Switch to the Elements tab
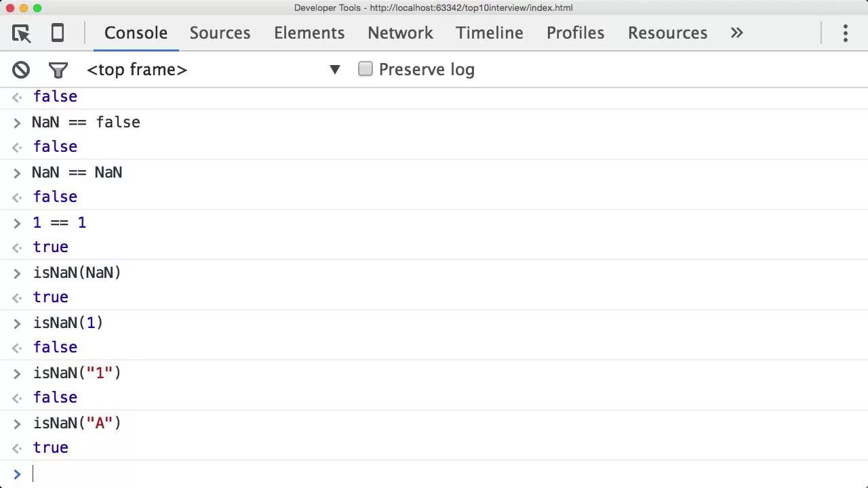This screenshot has width=868, height=488. pos(309,33)
